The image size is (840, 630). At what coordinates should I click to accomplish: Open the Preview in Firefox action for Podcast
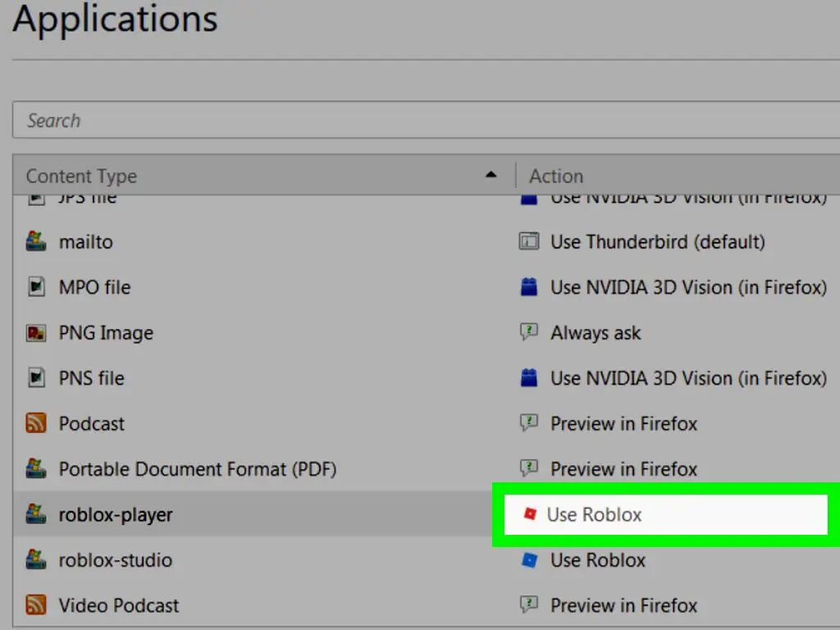tap(624, 424)
